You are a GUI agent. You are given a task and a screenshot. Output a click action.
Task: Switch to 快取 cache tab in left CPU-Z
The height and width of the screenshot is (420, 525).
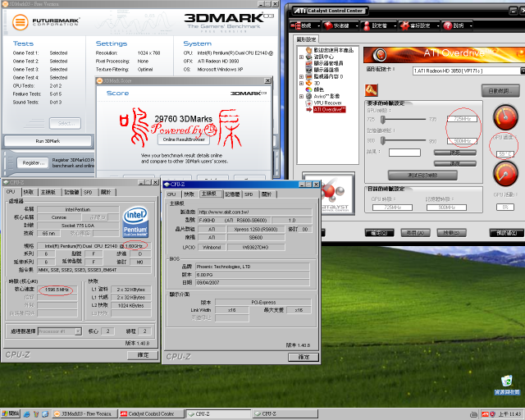(29, 192)
